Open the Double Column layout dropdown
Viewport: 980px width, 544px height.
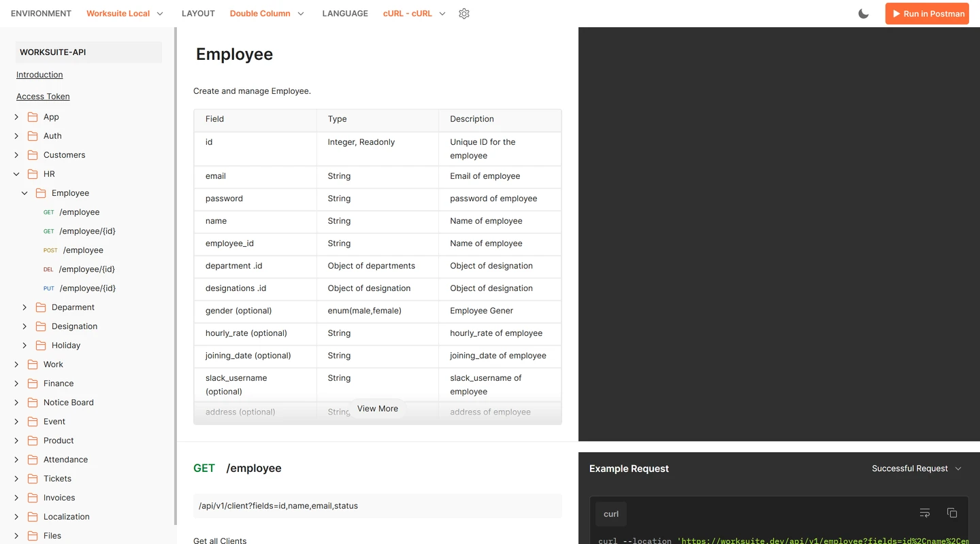click(x=267, y=14)
